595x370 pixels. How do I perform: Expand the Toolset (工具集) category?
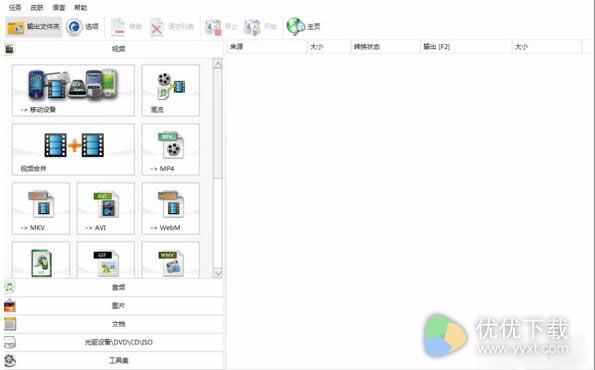(x=113, y=360)
